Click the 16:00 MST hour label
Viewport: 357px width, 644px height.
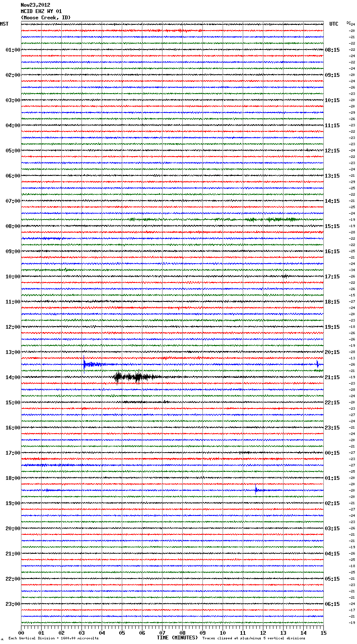(x=13, y=428)
